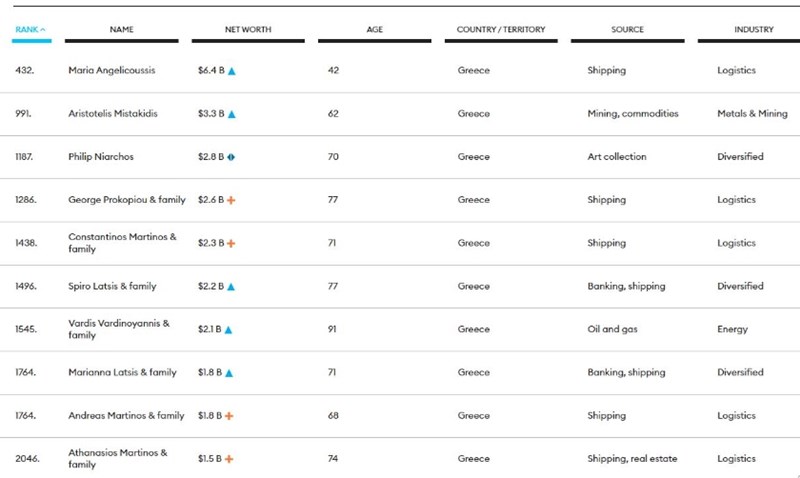Click blue arrow beside Vardis Vardinoyannis $2.1 B
The height and width of the screenshot is (478, 800).
click(228, 329)
